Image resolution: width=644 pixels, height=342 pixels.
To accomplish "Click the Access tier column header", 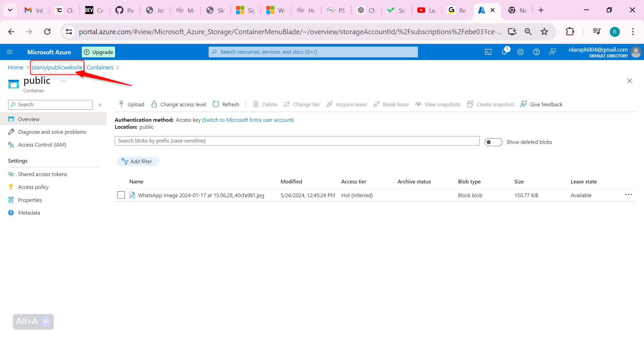I will pyautogui.click(x=354, y=181).
